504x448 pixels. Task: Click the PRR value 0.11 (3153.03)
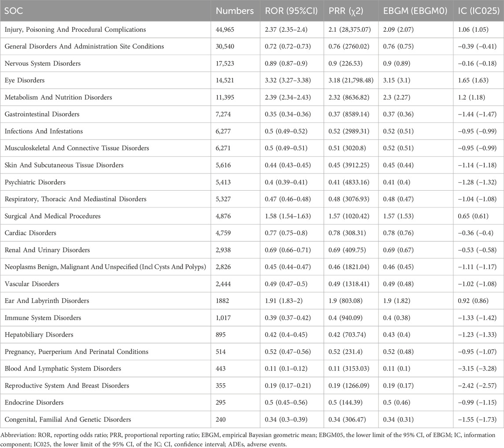click(x=349, y=369)
